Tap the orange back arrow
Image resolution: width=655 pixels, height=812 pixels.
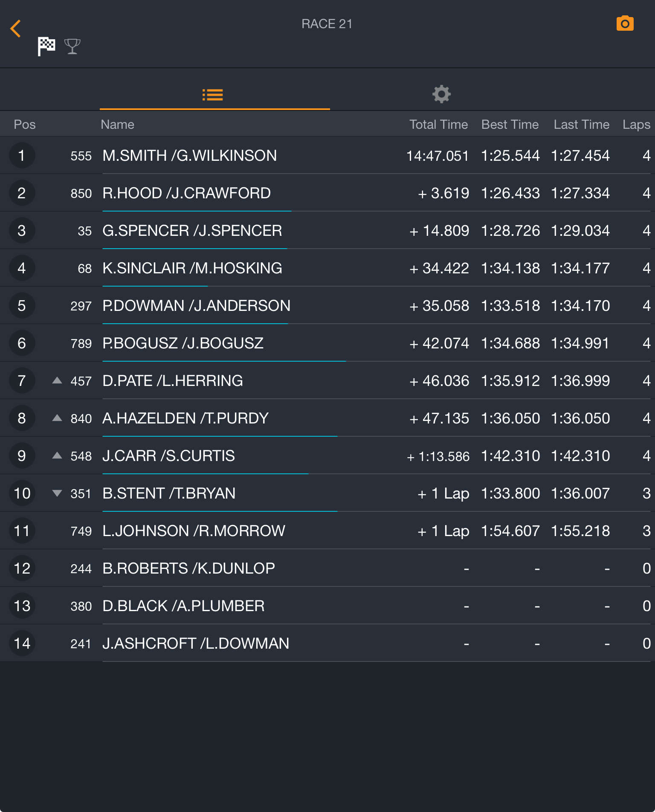pos(16,29)
